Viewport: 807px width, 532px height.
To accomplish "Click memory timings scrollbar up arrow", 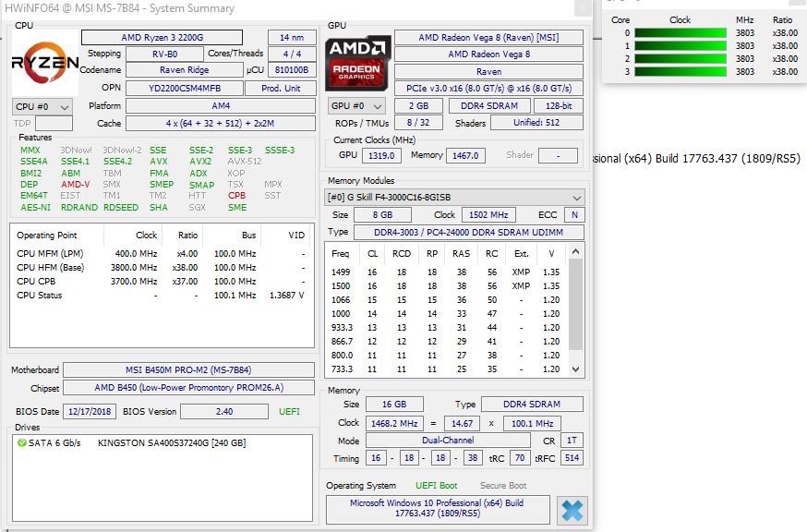I will (576, 251).
